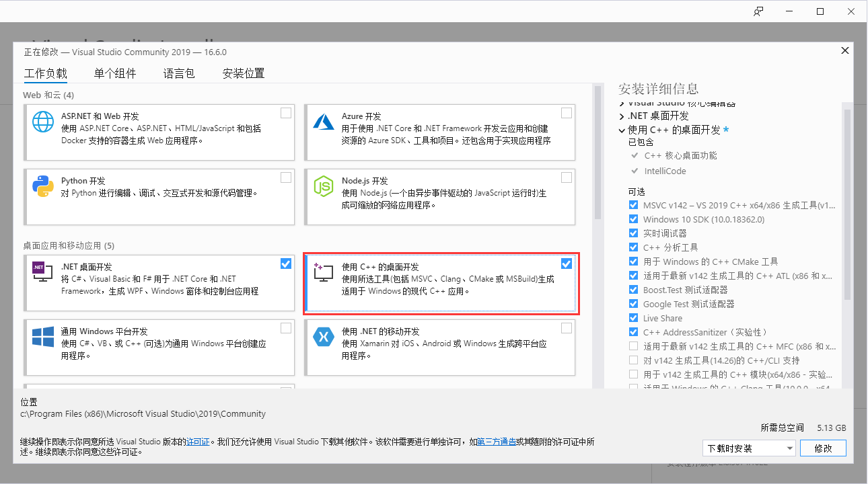Image resolution: width=868 pixels, height=484 pixels.
Task: Click the 5.13 GB required space value
Action: coord(832,428)
